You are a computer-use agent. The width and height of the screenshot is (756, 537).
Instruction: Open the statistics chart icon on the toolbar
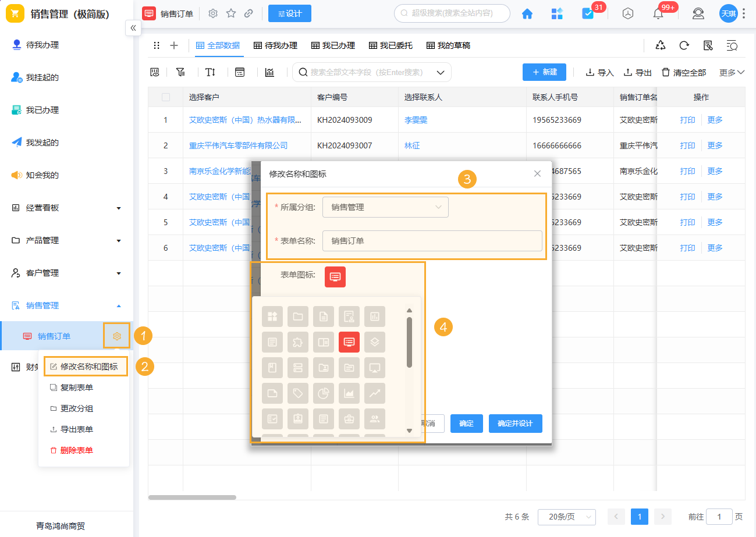coord(269,72)
